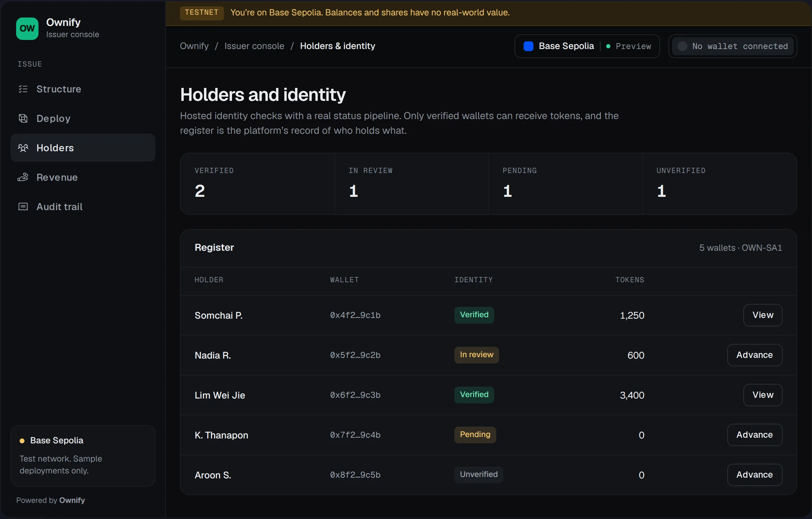Go to the Deploy page
Screen dimensions: 812x519
click(x=83, y=118)
